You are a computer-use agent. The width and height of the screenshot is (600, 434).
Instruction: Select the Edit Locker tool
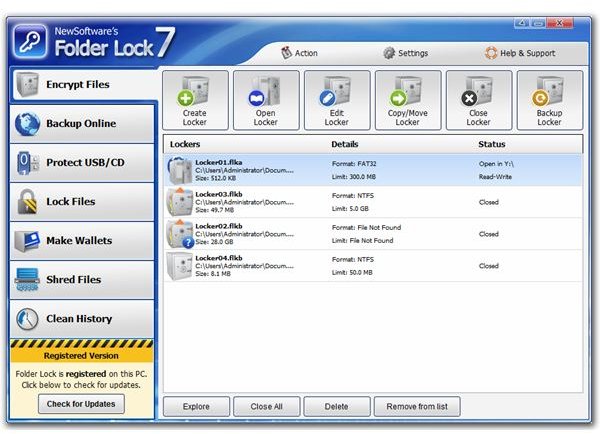(337, 100)
